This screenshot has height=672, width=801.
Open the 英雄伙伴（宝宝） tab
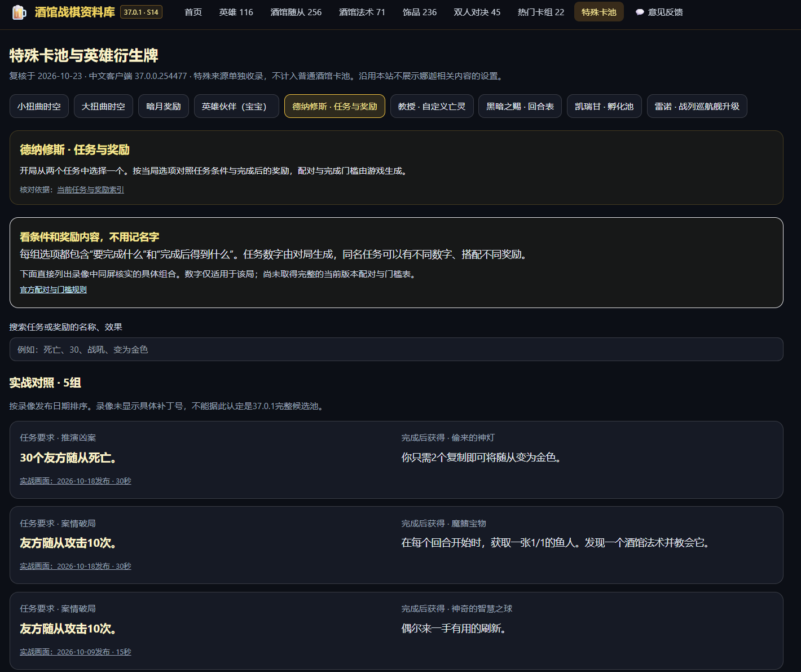(236, 106)
